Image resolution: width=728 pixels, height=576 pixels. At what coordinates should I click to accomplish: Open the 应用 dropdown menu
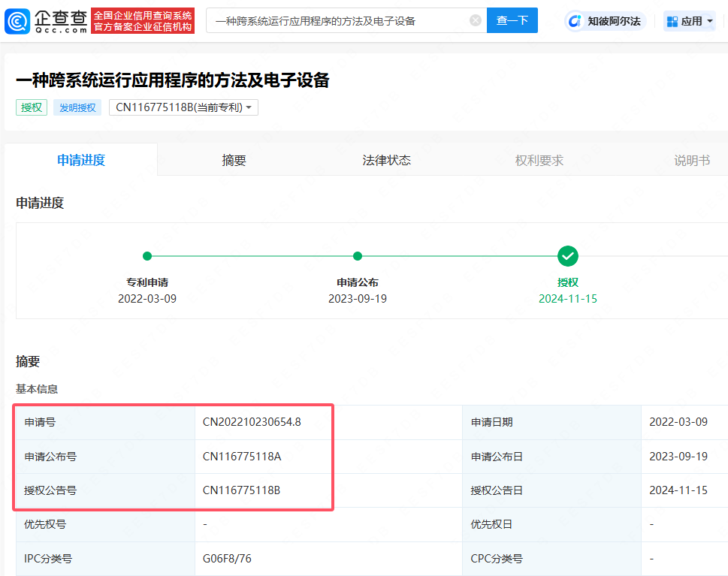pyautogui.click(x=690, y=21)
